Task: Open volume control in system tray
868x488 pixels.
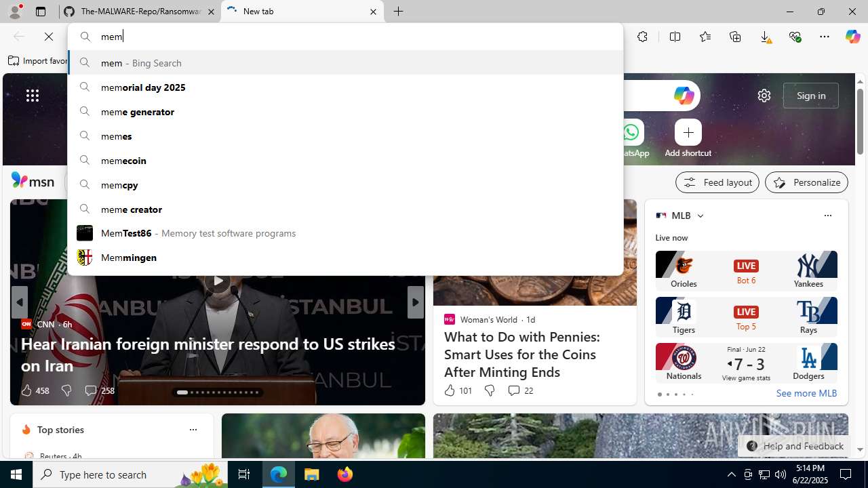Action: 781,474
